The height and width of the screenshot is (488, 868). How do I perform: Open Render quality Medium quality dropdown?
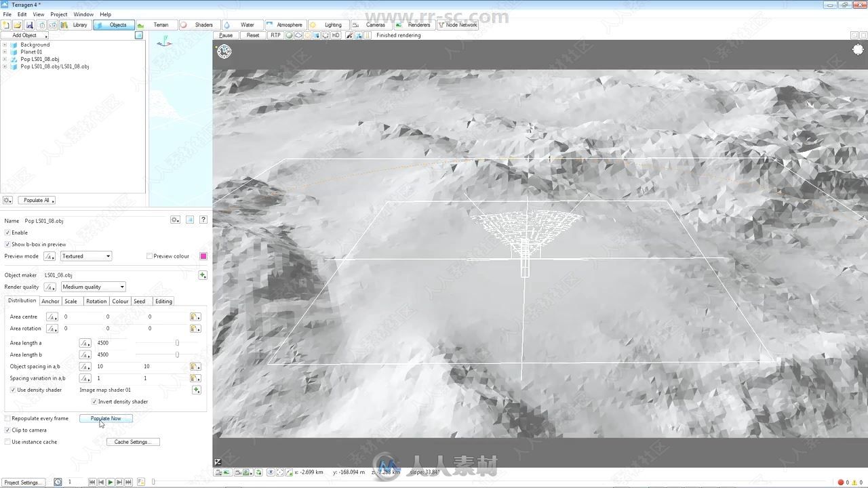94,287
